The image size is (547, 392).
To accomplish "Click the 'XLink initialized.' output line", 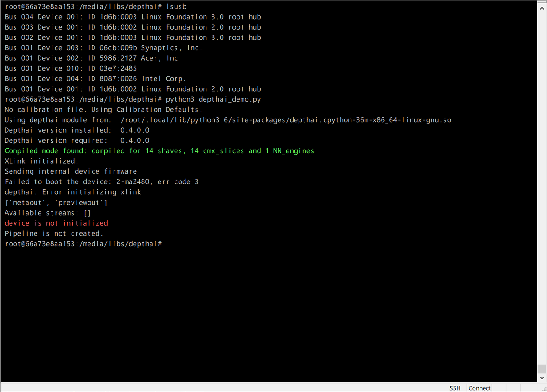I will (x=41, y=161).
